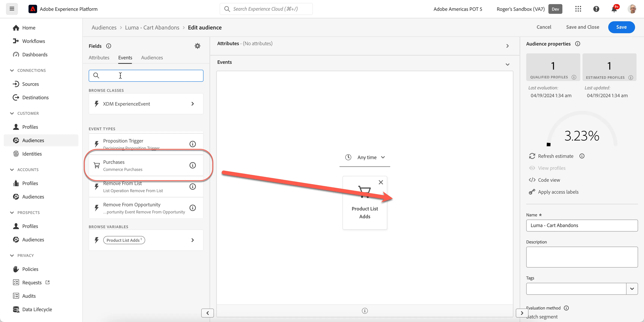Show info for Fields heading
The width and height of the screenshot is (644, 322).
(108, 46)
